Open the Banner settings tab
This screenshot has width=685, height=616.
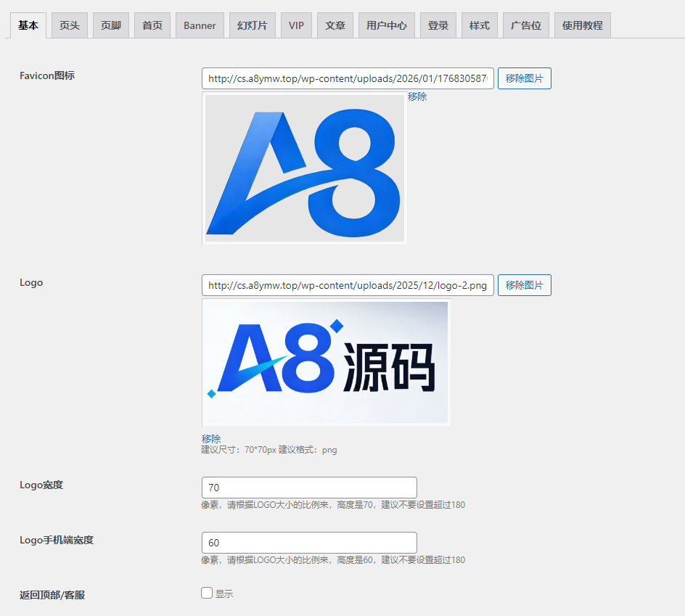point(199,25)
